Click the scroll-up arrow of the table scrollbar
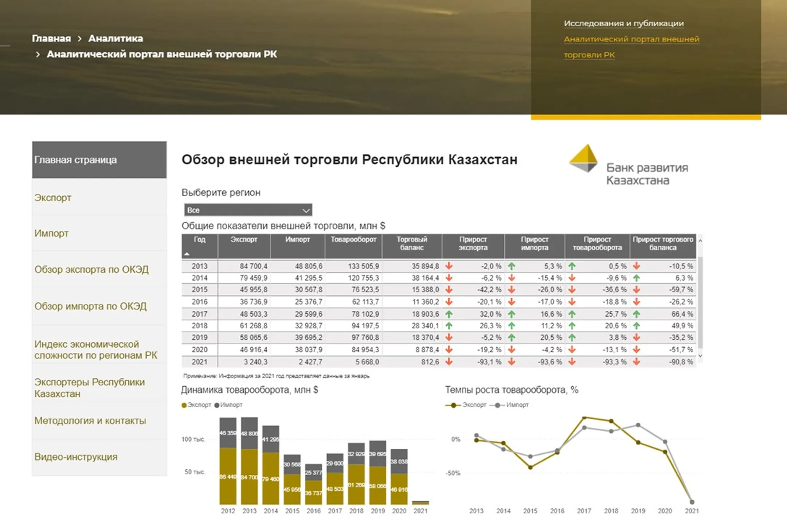This screenshot has height=532, width=787. point(700,241)
